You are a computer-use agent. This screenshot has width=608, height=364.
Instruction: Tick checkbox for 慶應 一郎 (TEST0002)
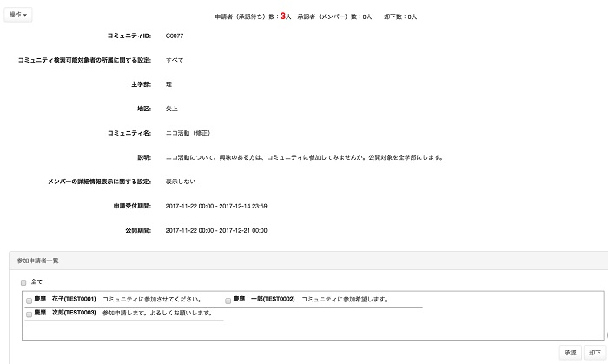(x=228, y=300)
